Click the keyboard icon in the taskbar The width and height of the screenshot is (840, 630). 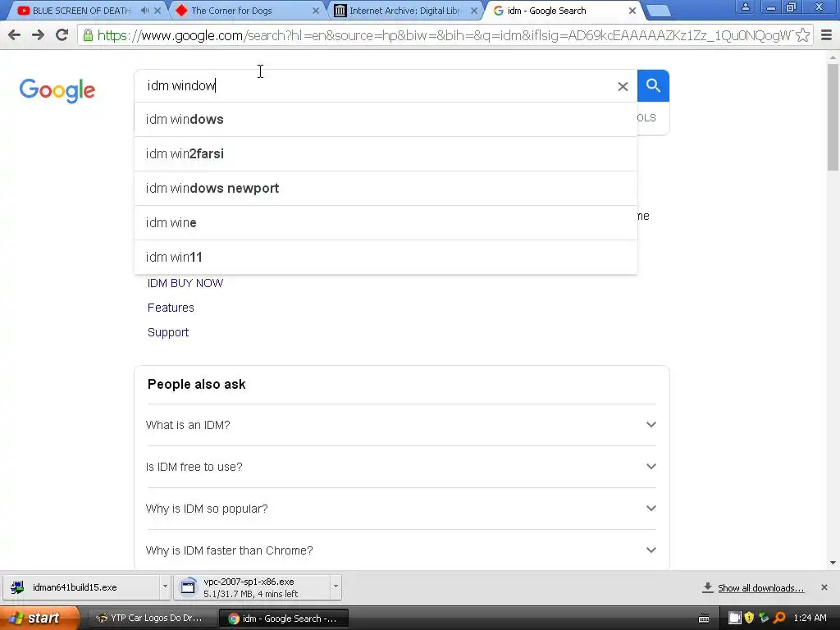(703, 619)
